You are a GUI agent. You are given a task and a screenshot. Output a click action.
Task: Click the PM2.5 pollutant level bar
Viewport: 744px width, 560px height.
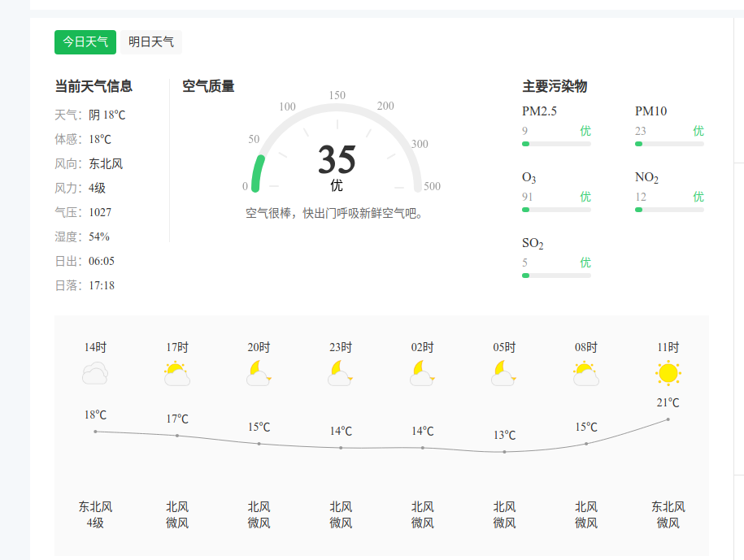(556, 144)
